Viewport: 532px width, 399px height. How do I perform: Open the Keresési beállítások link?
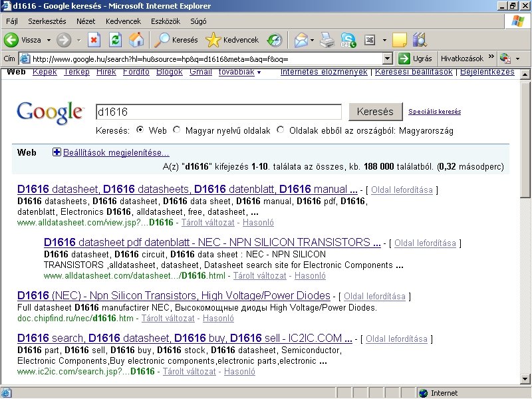tap(414, 72)
